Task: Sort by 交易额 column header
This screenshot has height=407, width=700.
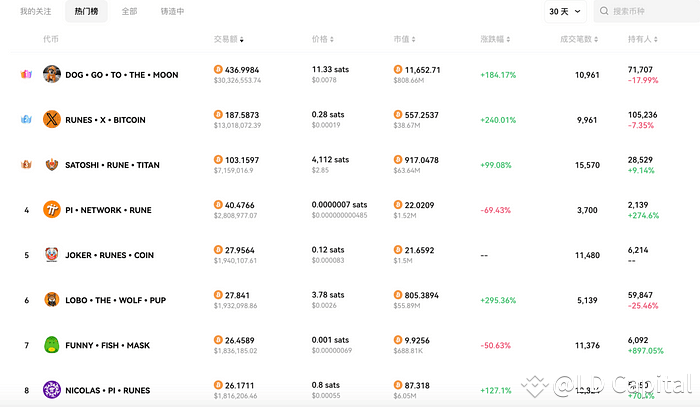Action: 229,38
